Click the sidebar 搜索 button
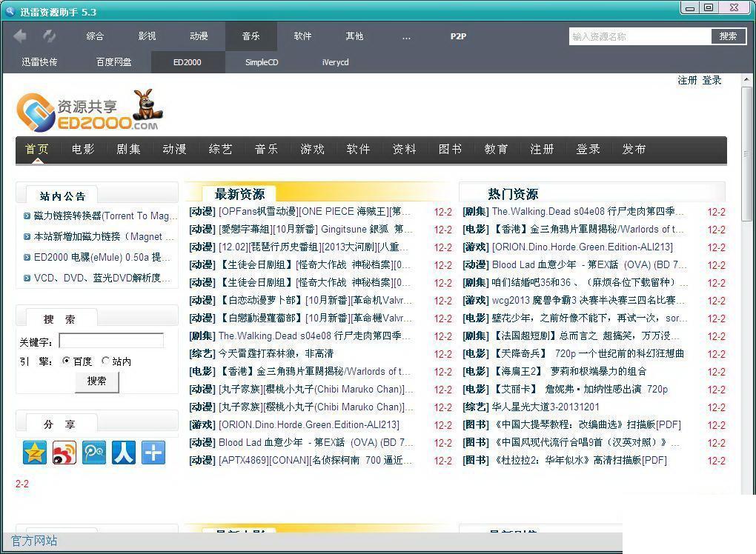The width and height of the screenshot is (756, 554). (x=96, y=381)
